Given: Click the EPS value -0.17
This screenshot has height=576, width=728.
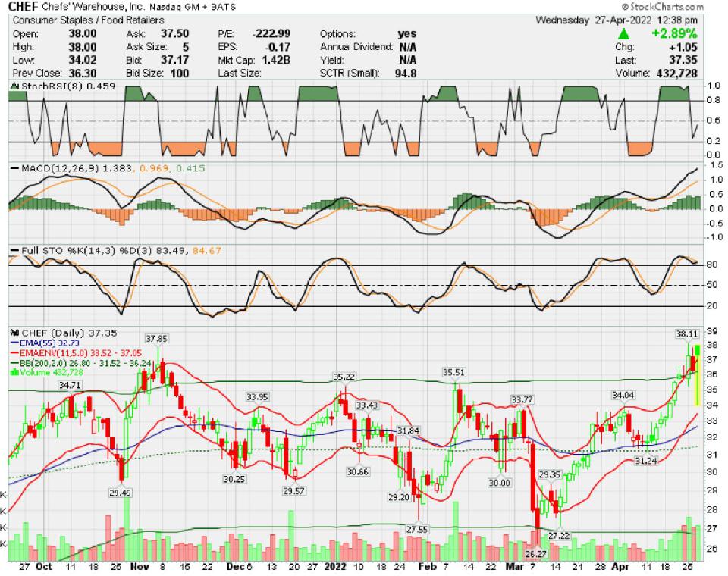Looking at the screenshot, I should [x=278, y=47].
